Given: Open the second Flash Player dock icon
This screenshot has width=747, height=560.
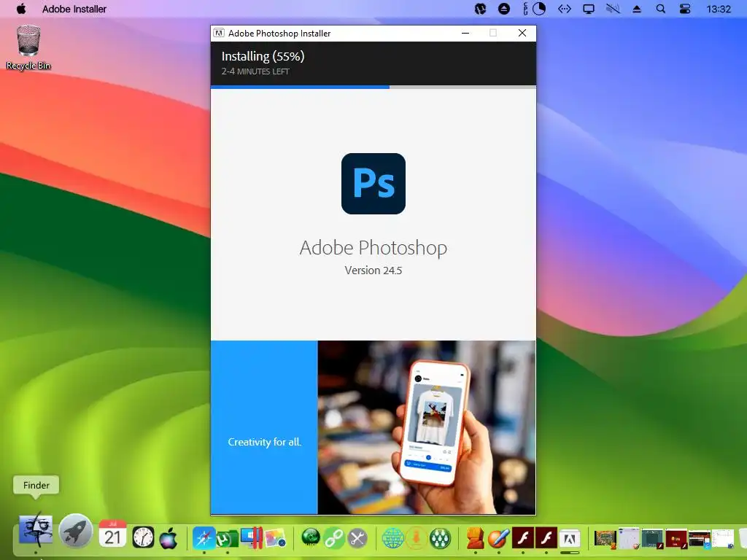Looking at the screenshot, I should click(546, 538).
